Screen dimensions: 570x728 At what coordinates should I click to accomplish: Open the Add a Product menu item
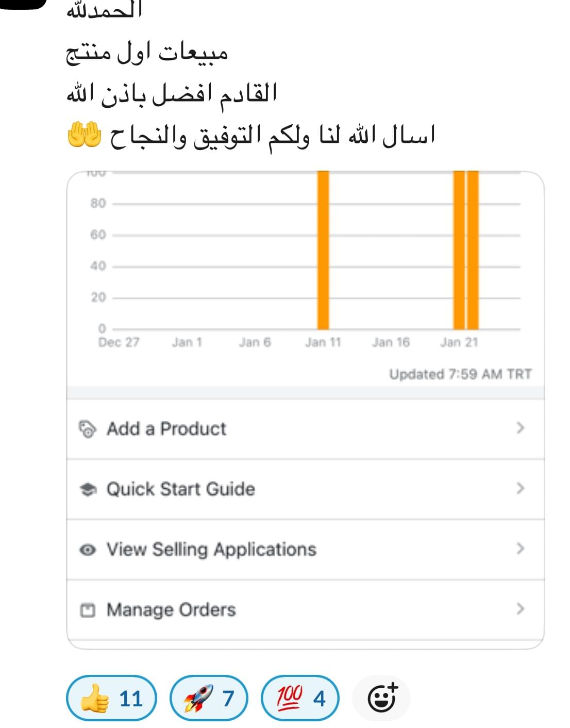coord(166,429)
